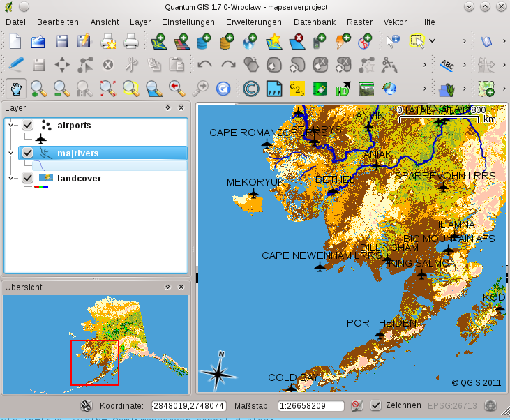Close the Übersicht panel

tap(181, 287)
